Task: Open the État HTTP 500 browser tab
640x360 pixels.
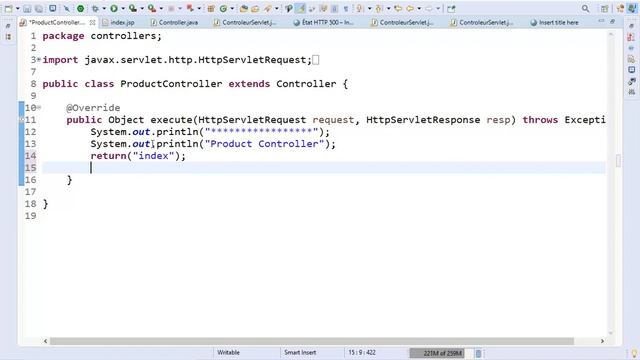Action: pyautogui.click(x=323, y=22)
